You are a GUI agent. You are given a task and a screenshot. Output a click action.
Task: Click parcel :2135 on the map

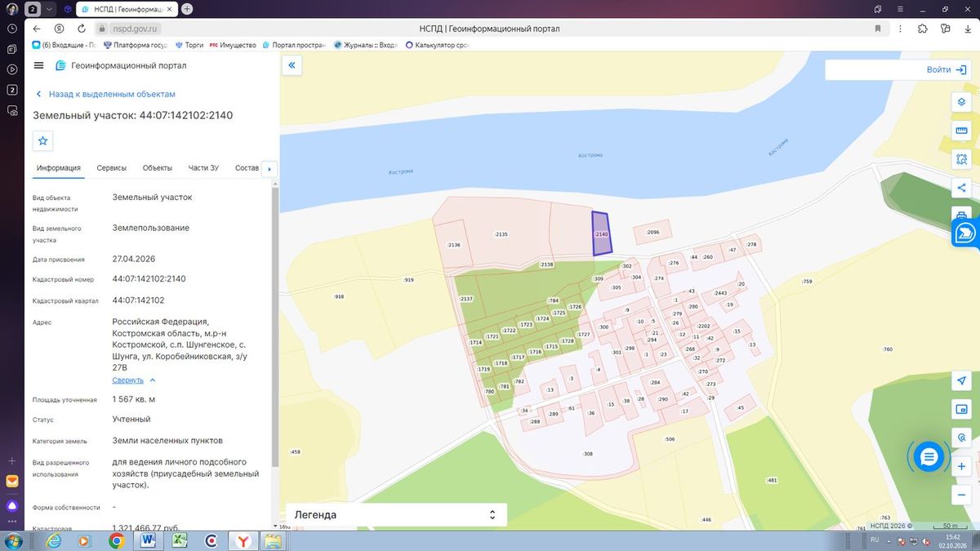click(501, 234)
